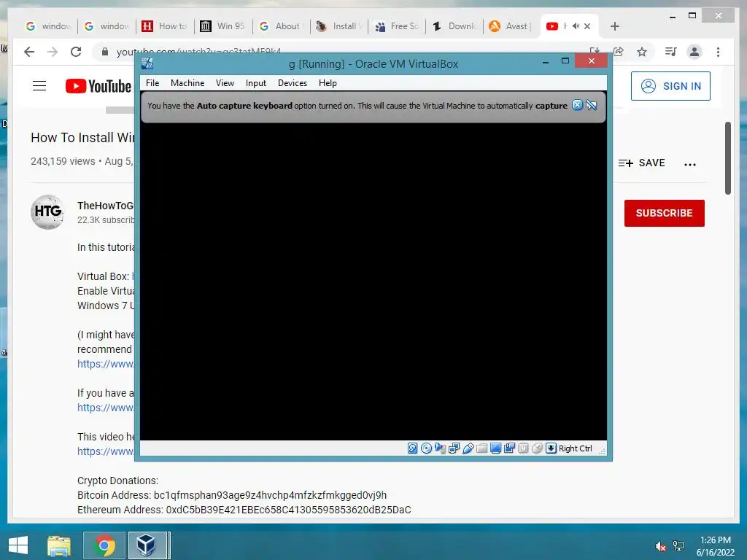Click the Chrome address bar URL
Screen dimensions: 747x560
pos(198,52)
